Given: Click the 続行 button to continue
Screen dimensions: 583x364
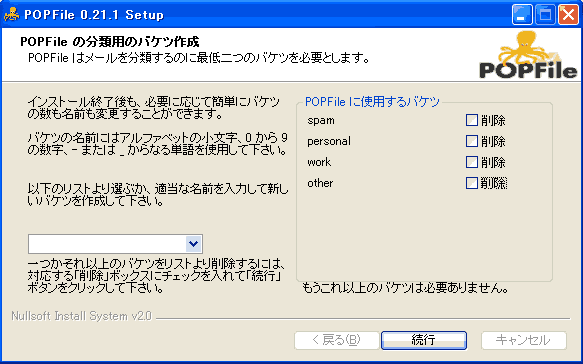Looking at the screenshot, I should [x=423, y=340].
